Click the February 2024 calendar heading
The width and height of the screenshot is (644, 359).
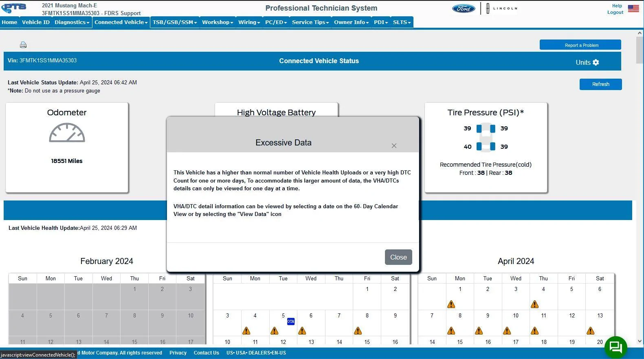tap(107, 261)
